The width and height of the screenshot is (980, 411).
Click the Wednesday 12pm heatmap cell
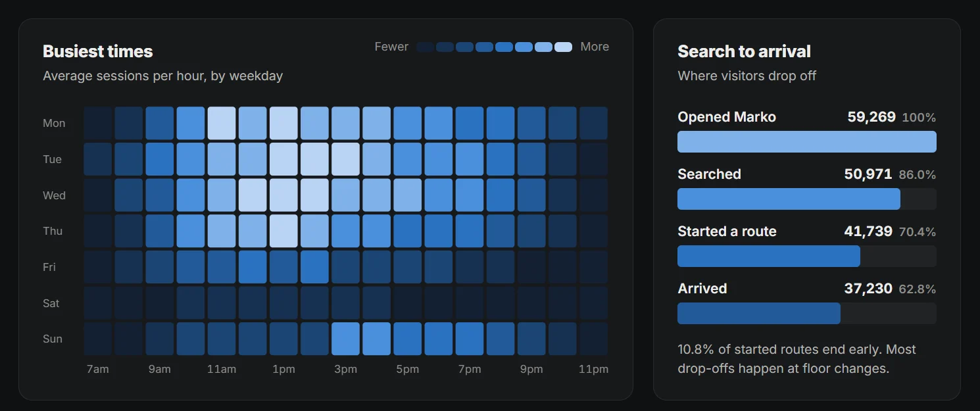tap(253, 195)
